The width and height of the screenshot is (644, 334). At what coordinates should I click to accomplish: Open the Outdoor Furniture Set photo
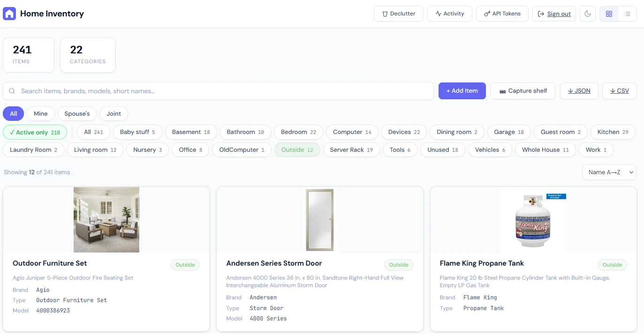(x=106, y=220)
